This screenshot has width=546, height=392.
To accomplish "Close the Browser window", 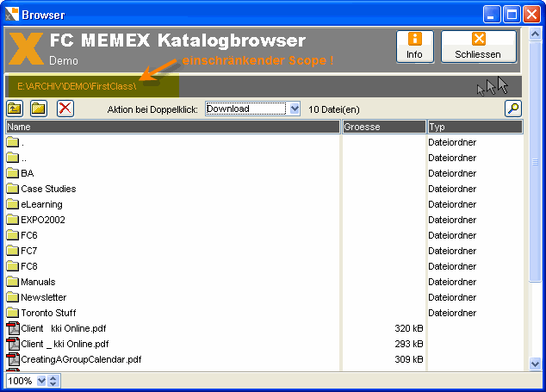I will pos(531,15).
